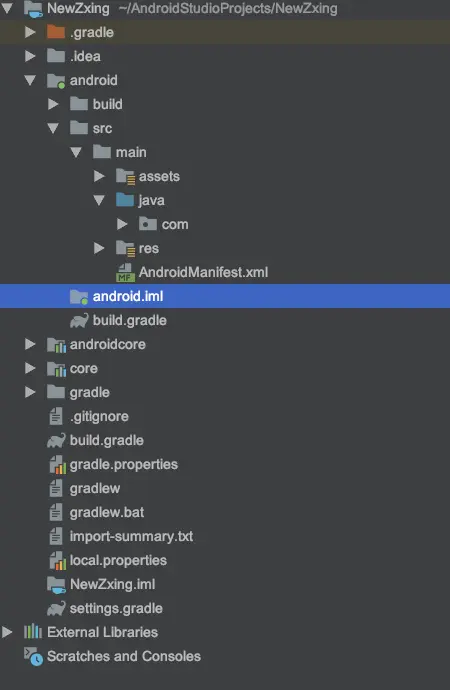Viewport: 450px width, 690px height.
Task: Collapse the NewZxing project root
Action: [x=7, y=7]
